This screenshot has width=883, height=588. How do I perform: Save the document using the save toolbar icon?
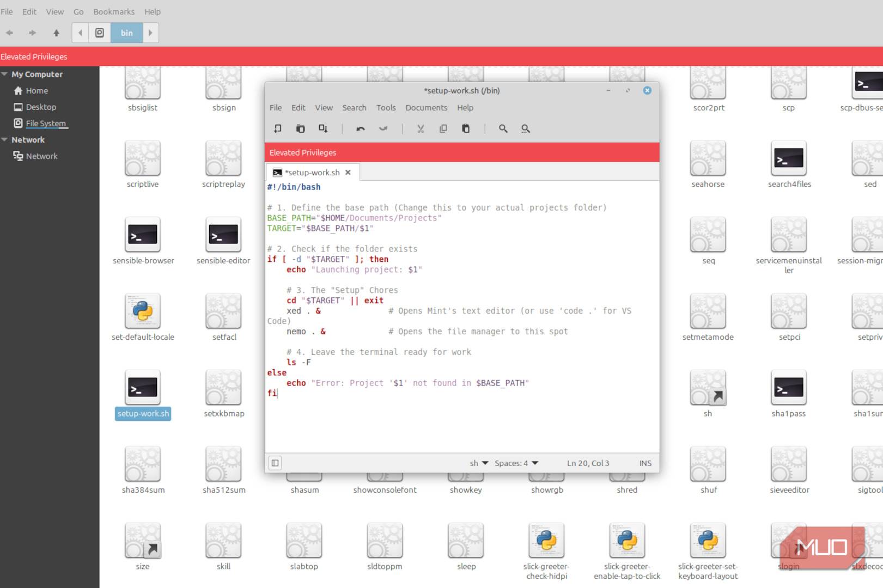pos(323,128)
